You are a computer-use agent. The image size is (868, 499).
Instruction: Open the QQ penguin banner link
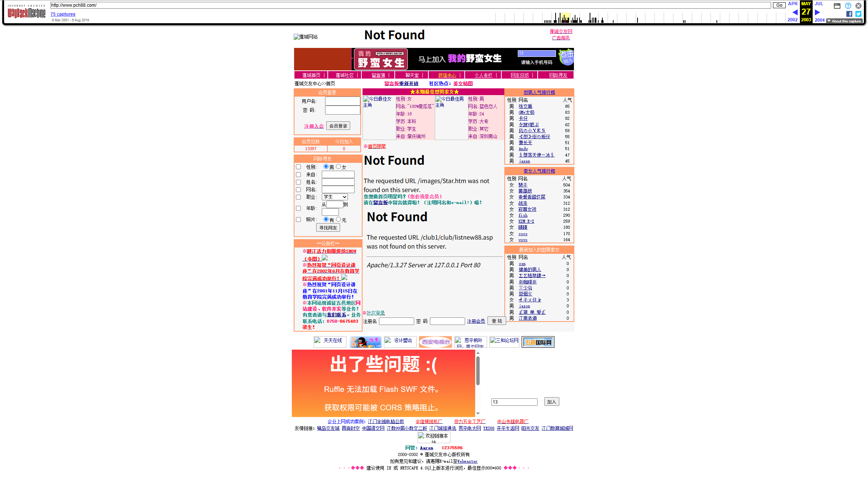click(x=366, y=342)
